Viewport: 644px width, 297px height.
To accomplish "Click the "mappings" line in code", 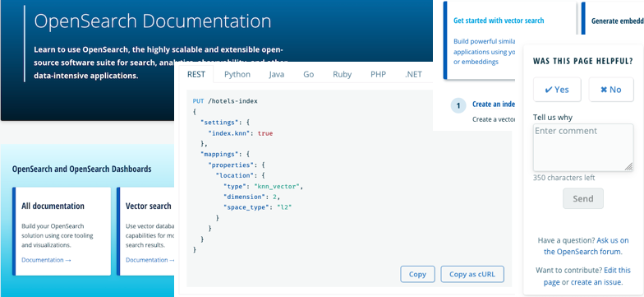I will (225, 155).
